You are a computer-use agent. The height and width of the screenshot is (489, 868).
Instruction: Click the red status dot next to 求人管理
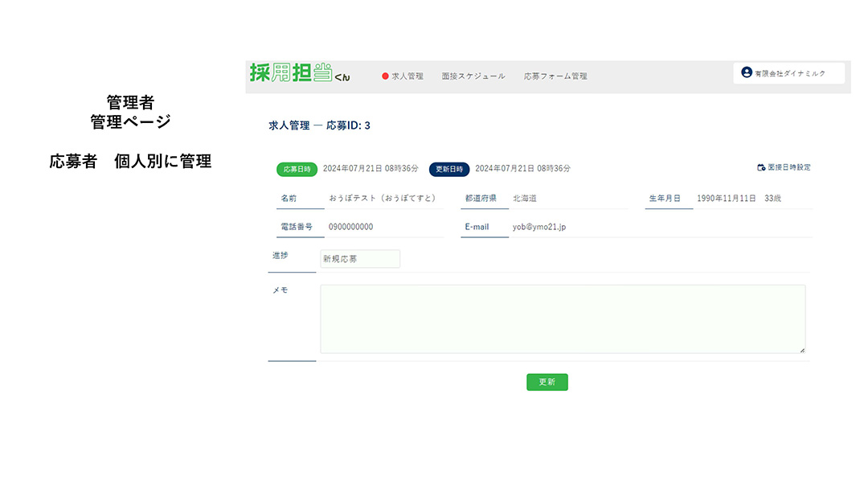tap(383, 76)
